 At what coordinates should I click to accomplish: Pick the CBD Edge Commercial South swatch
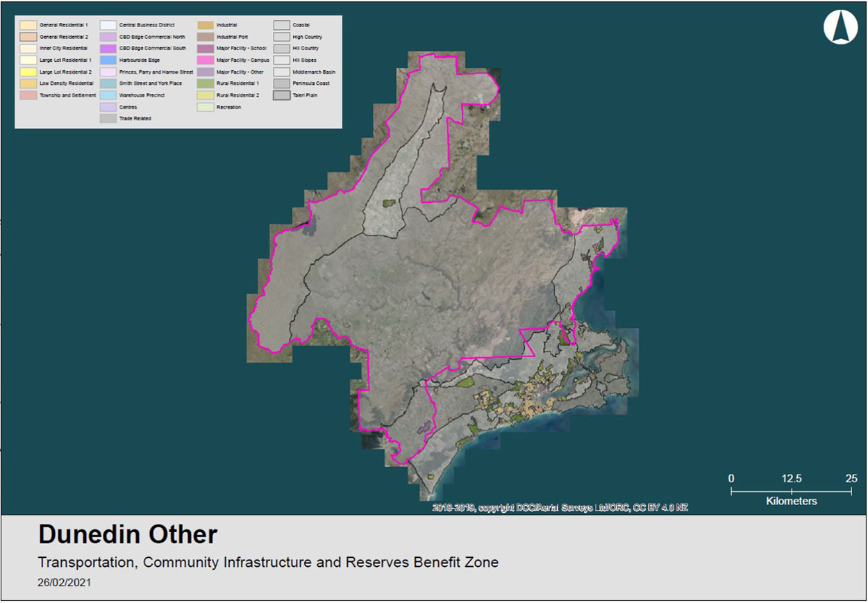coord(108,49)
